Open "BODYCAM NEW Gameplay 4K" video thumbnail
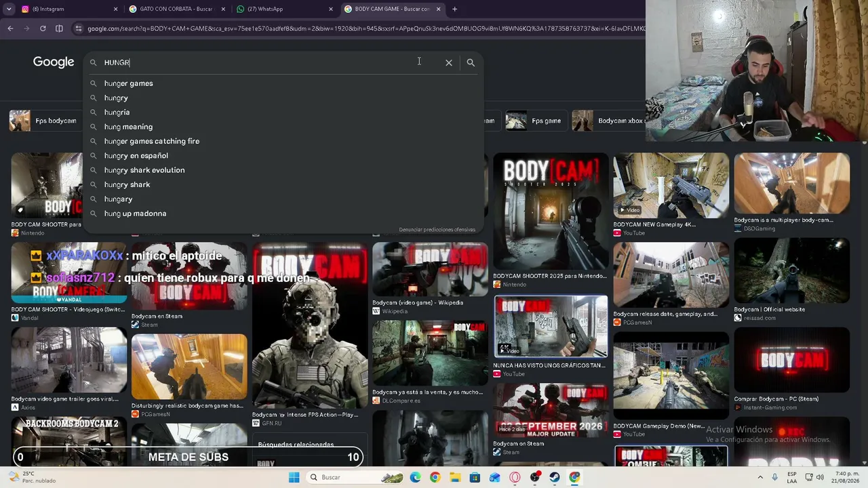Image resolution: width=868 pixels, height=488 pixels. (x=671, y=185)
